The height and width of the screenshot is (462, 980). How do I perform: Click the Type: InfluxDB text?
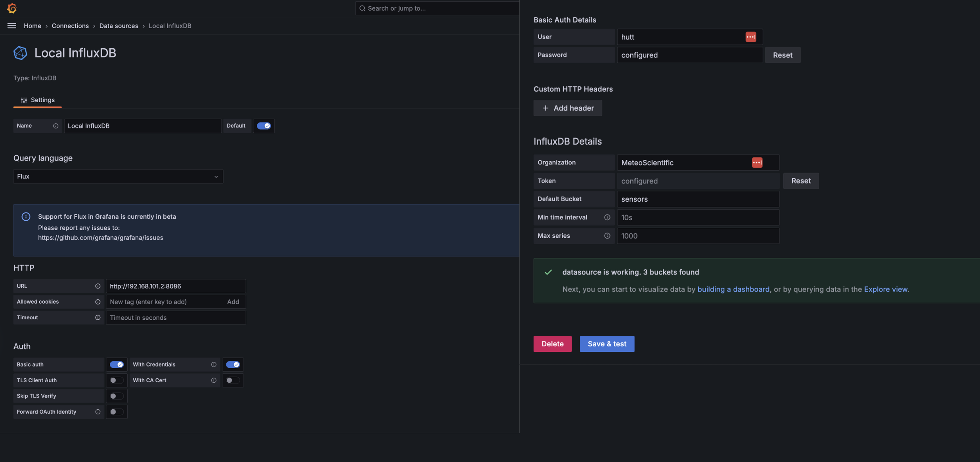point(35,78)
